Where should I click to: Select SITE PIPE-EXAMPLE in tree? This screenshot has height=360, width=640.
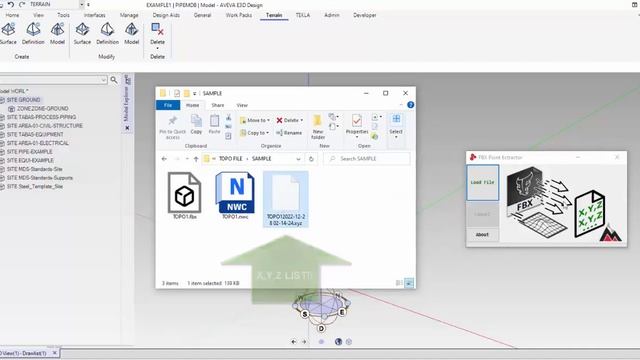[29, 152]
